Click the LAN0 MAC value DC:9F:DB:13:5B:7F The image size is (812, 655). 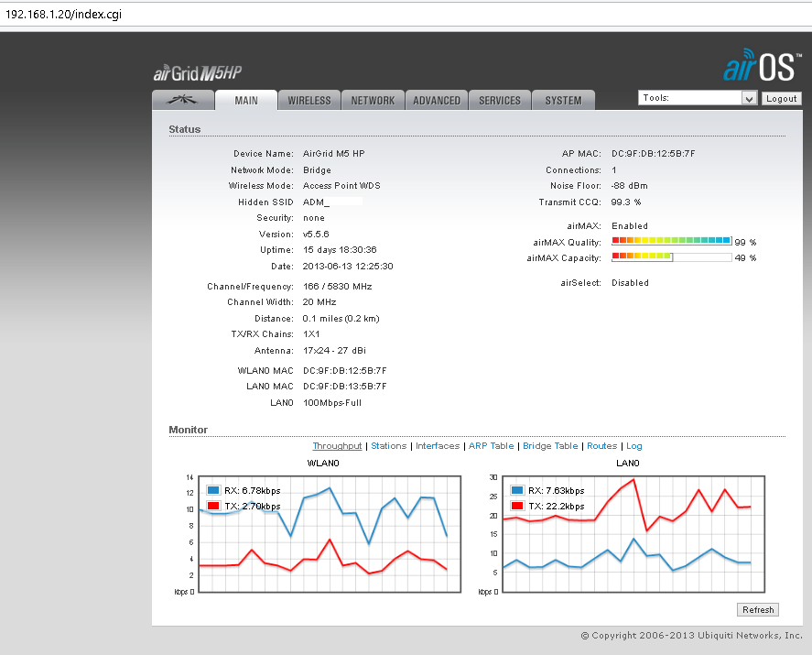point(345,387)
